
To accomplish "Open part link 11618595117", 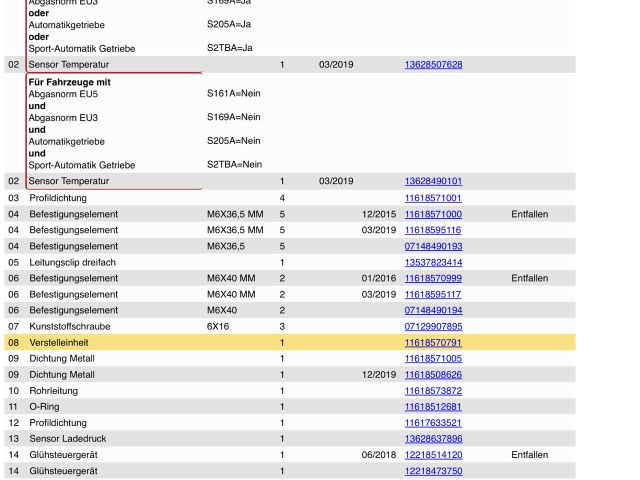I will pyautogui.click(x=433, y=294).
